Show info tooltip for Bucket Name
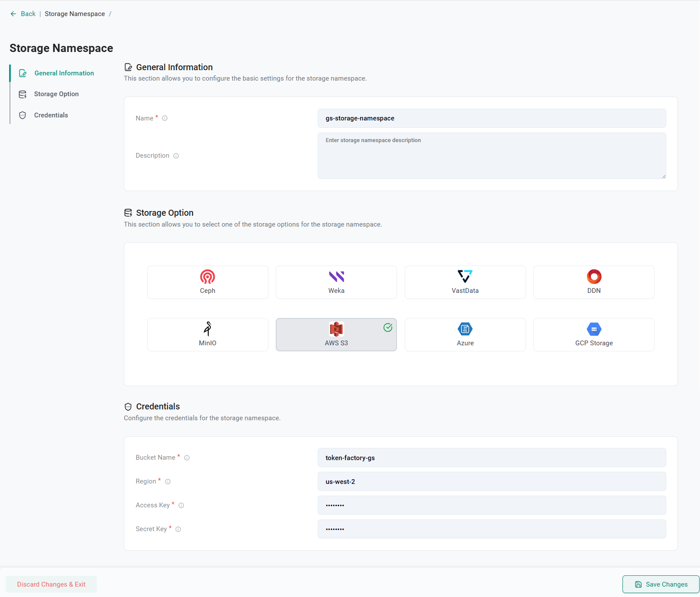Screen dimensions: 700x597 pos(187,458)
